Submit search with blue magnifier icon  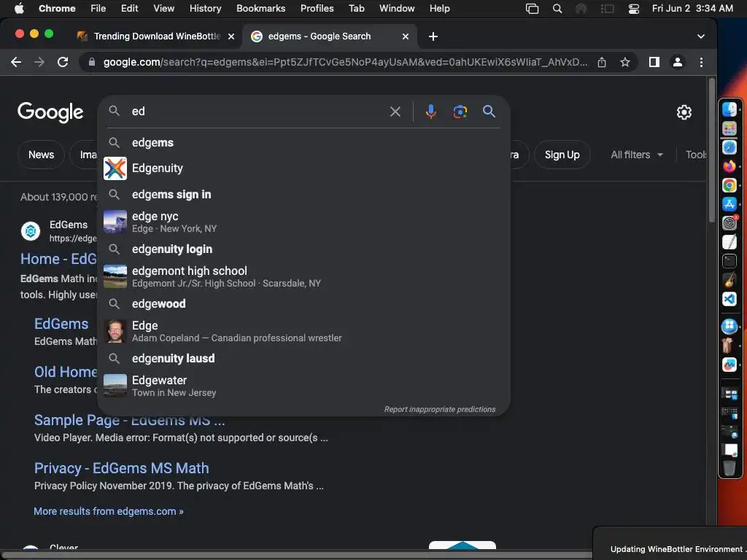pyautogui.click(x=489, y=112)
